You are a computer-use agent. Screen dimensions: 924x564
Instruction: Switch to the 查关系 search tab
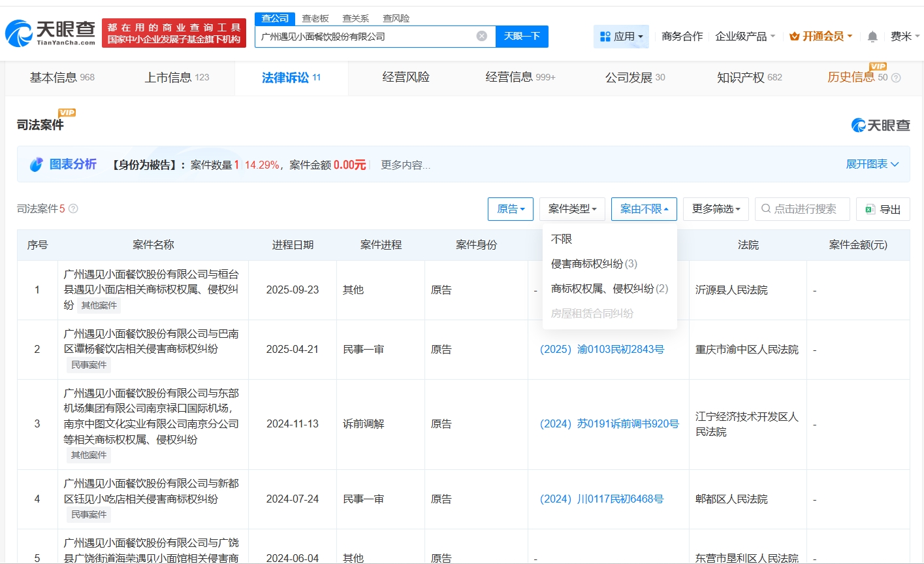(356, 18)
